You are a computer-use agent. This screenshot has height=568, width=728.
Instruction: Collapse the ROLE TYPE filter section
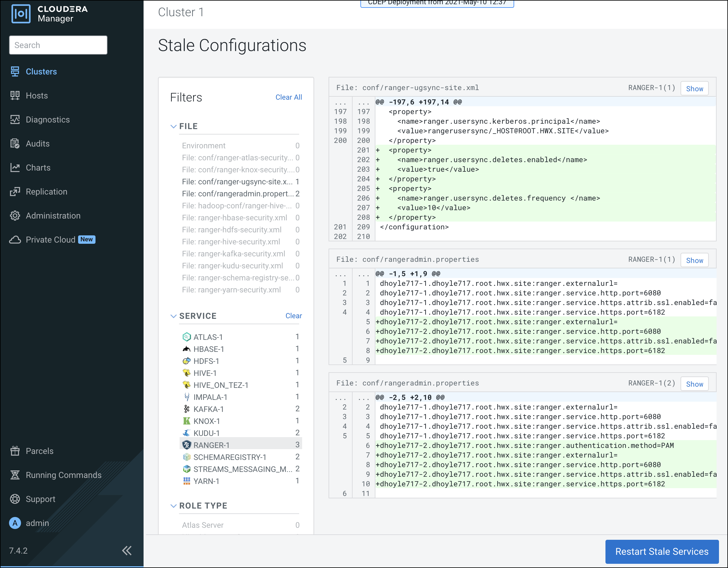(173, 506)
